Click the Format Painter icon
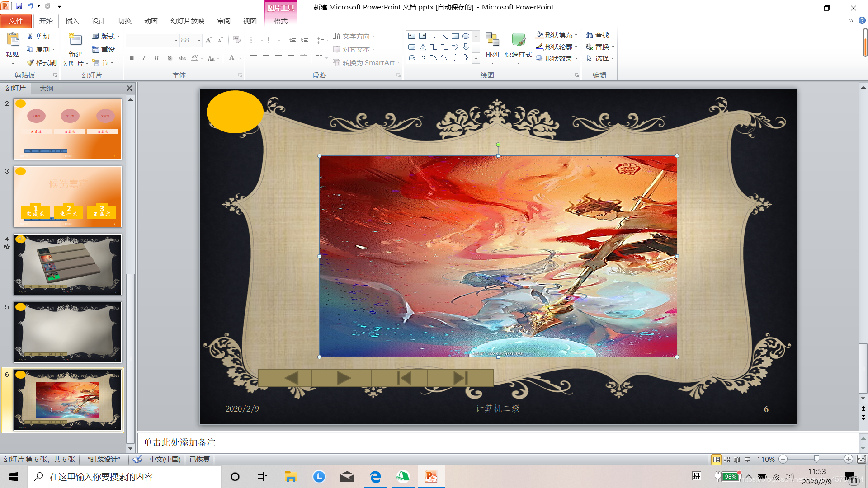Image resolution: width=868 pixels, height=488 pixels. tap(42, 62)
